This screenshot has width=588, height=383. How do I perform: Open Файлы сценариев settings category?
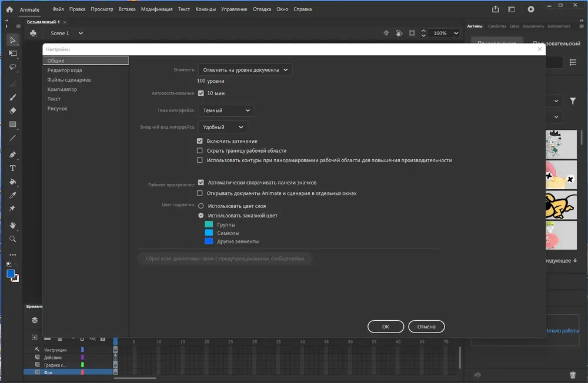(x=69, y=80)
